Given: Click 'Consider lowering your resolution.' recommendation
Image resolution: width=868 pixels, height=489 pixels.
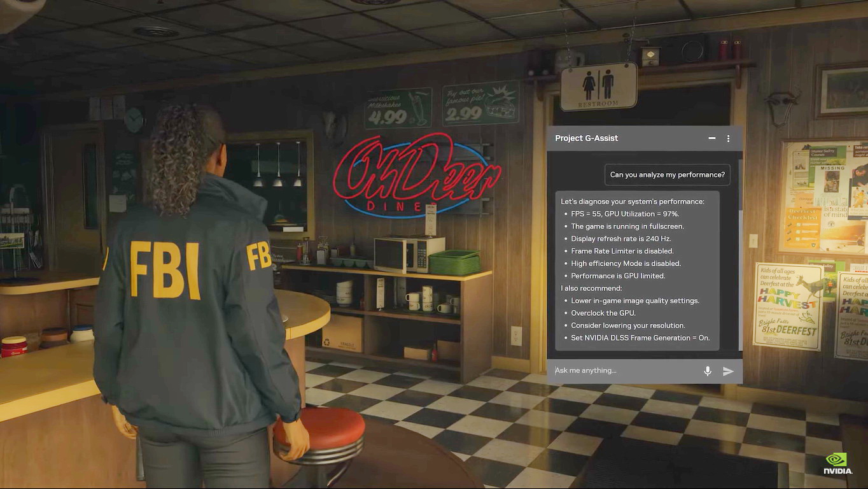Looking at the screenshot, I should tap(628, 325).
